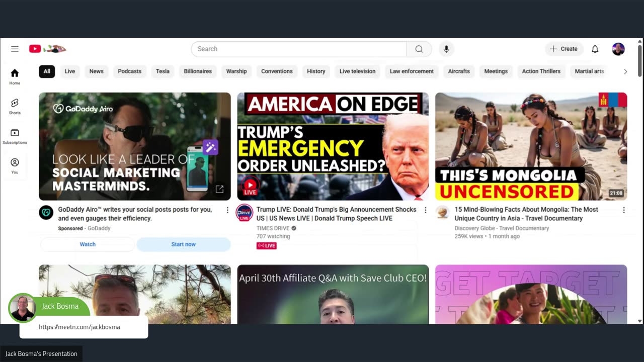Open GoDaddy Airo ad title text
This screenshot has height=362, width=644.
pos(135,214)
